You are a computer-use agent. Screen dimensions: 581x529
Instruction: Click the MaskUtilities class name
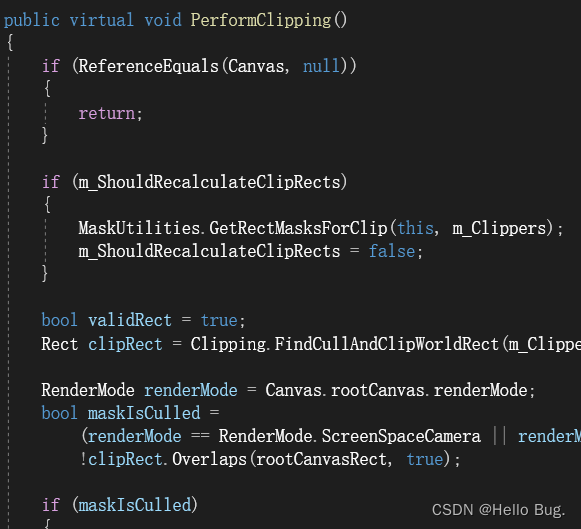[x=139, y=228]
